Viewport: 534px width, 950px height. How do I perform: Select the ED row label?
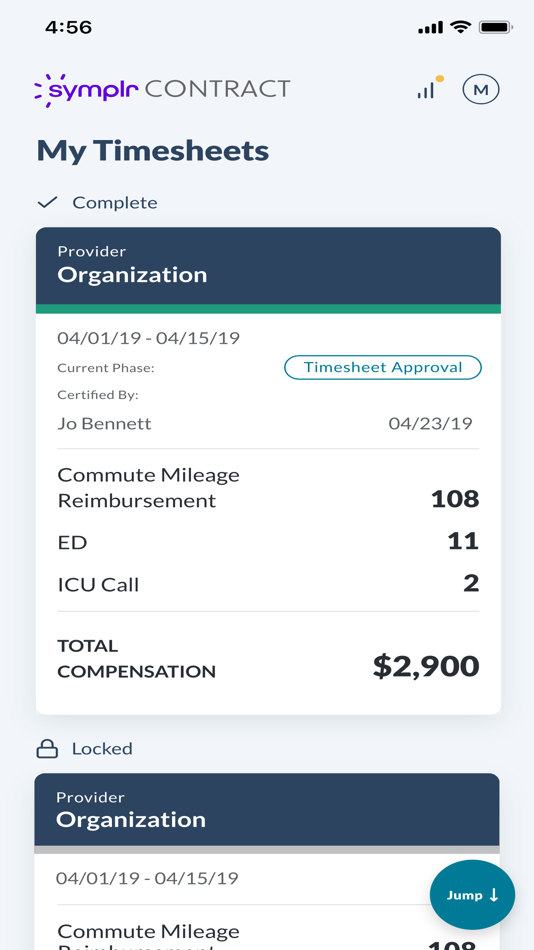72,542
